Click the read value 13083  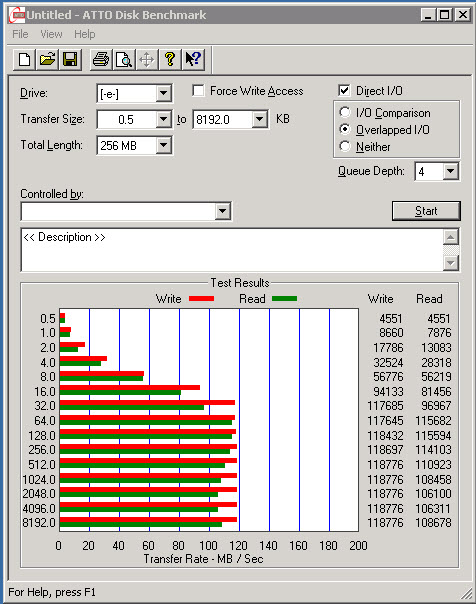point(436,348)
